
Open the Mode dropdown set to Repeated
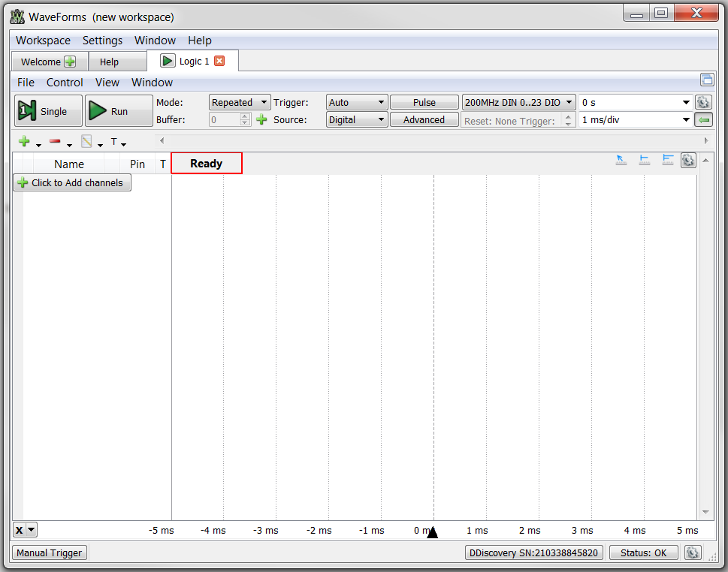coord(240,102)
